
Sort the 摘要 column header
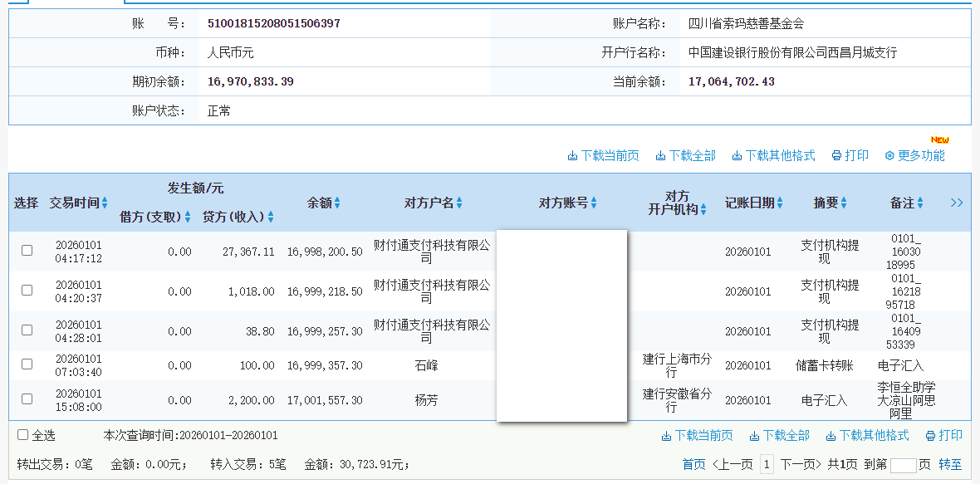(x=844, y=203)
